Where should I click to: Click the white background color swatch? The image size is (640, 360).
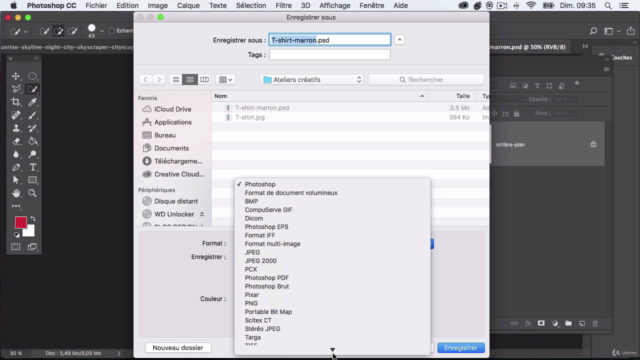29,232
